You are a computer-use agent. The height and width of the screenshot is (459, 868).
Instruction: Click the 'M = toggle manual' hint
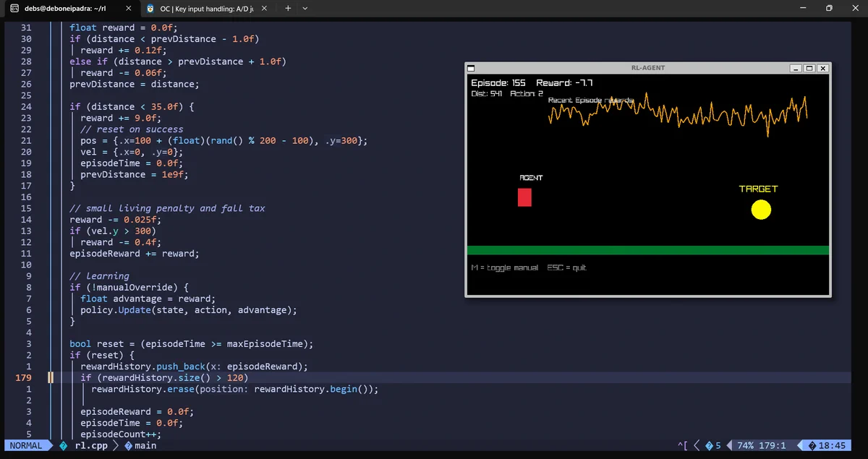505,267
